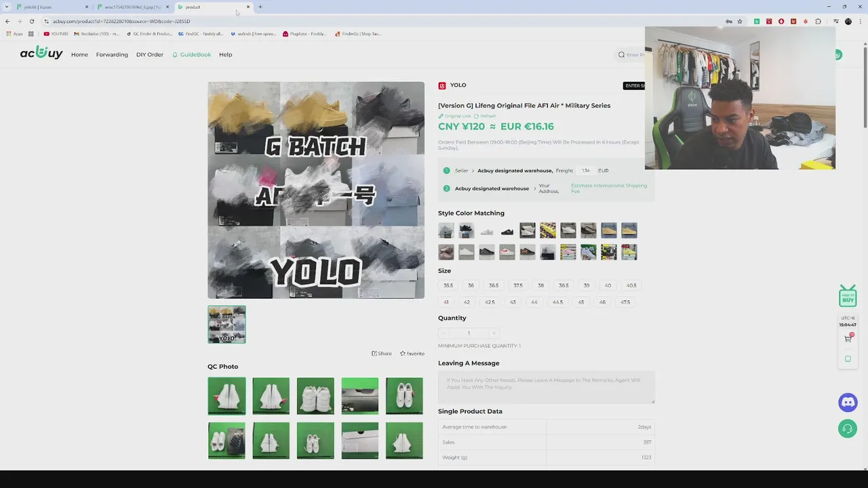Click the Refresh price link
868x488 pixels.
(485, 116)
